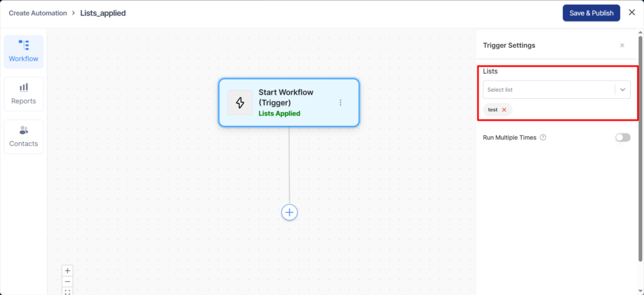This screenshot has width=644, height=295.
Task: Enable the Run Multiple Times switch
Action: [623, 137]
